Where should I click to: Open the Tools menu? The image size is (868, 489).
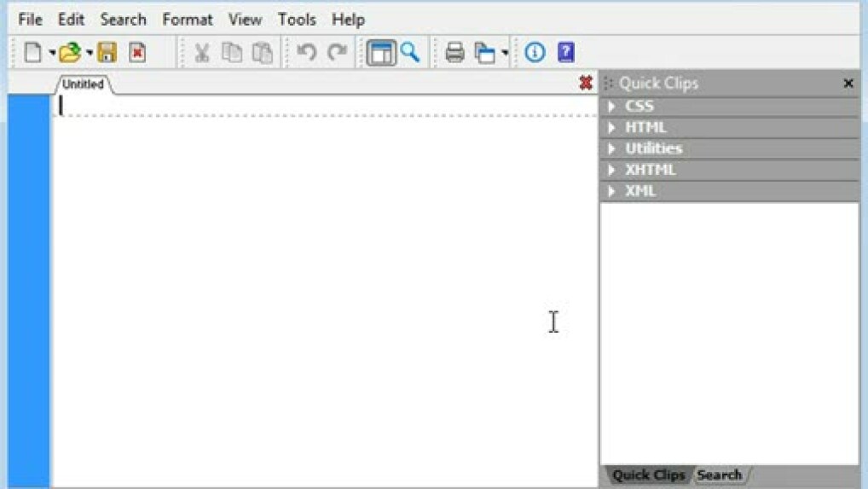coord(297,19)
